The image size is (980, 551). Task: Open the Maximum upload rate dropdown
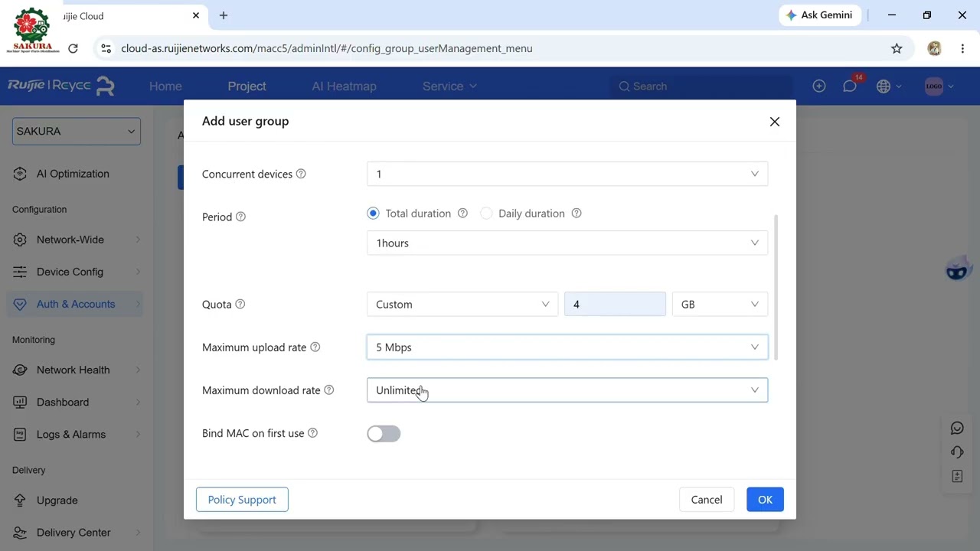[567, 347]
